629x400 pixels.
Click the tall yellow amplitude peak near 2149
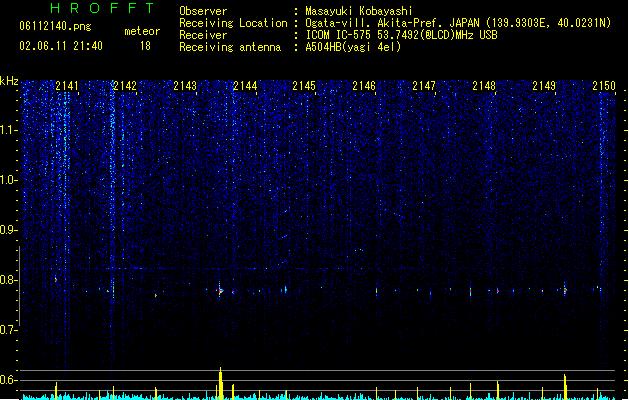coord(565,387)
